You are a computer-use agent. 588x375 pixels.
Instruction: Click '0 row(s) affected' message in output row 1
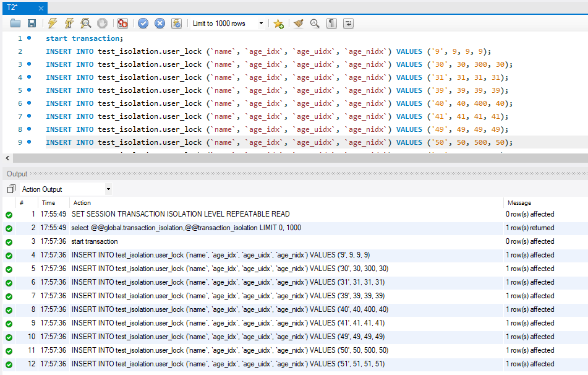coord(530,214)
